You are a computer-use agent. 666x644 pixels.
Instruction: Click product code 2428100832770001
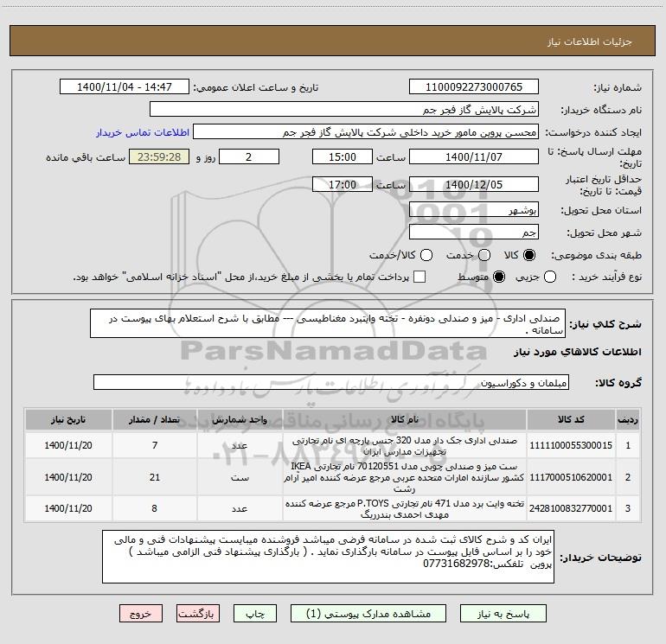pos(571,508)
